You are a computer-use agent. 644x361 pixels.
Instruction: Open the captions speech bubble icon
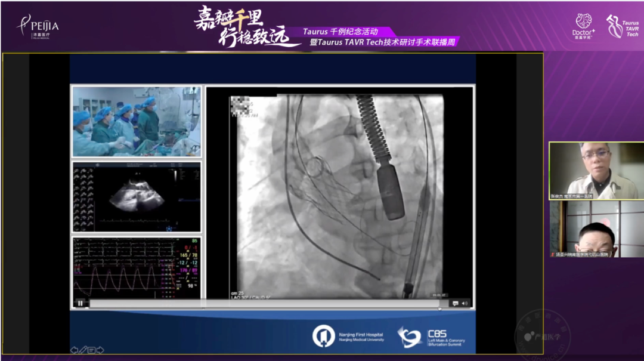point(455,303)
